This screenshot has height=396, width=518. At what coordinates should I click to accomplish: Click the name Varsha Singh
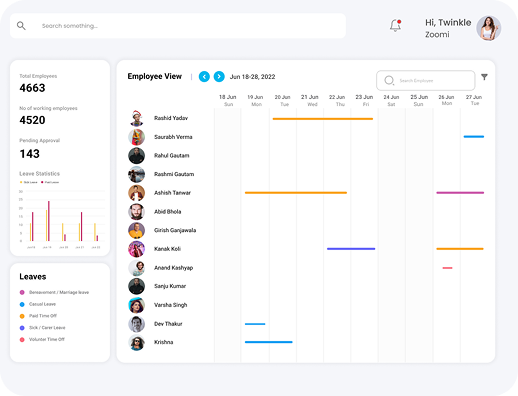pyautogui.click(x=171, y=305)
